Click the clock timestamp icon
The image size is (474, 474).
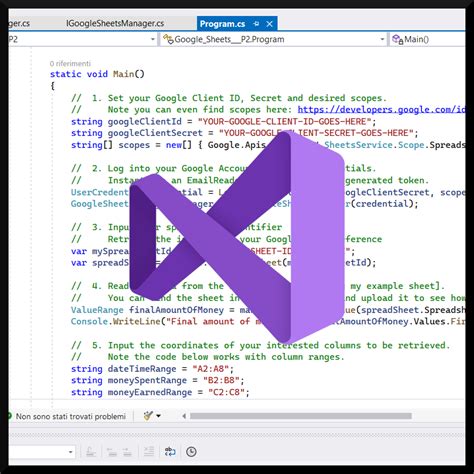tap(191, 452)
